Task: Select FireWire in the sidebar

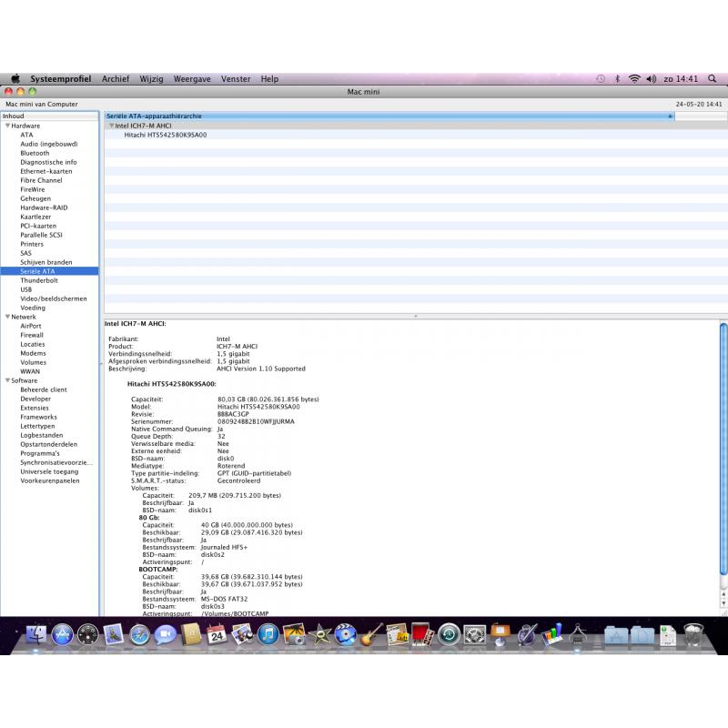Action: [x=33, y=189]
